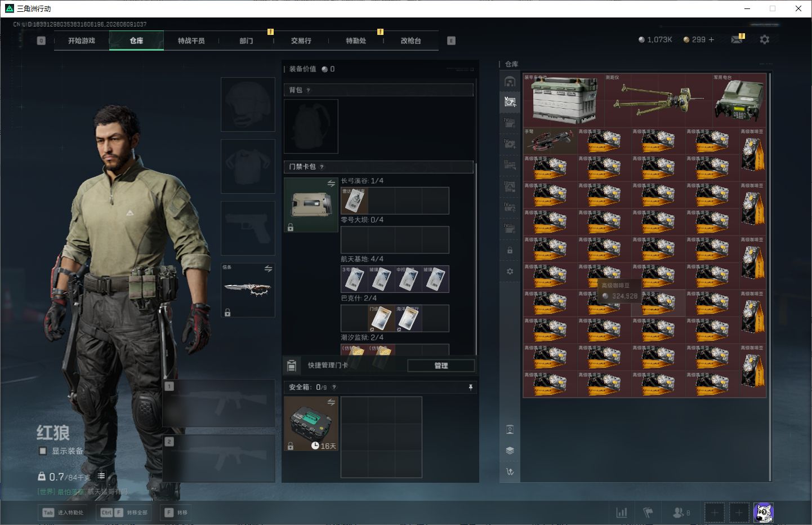Switch to the 交易行 tab
The image size is (812, 525).
[301, 41]
